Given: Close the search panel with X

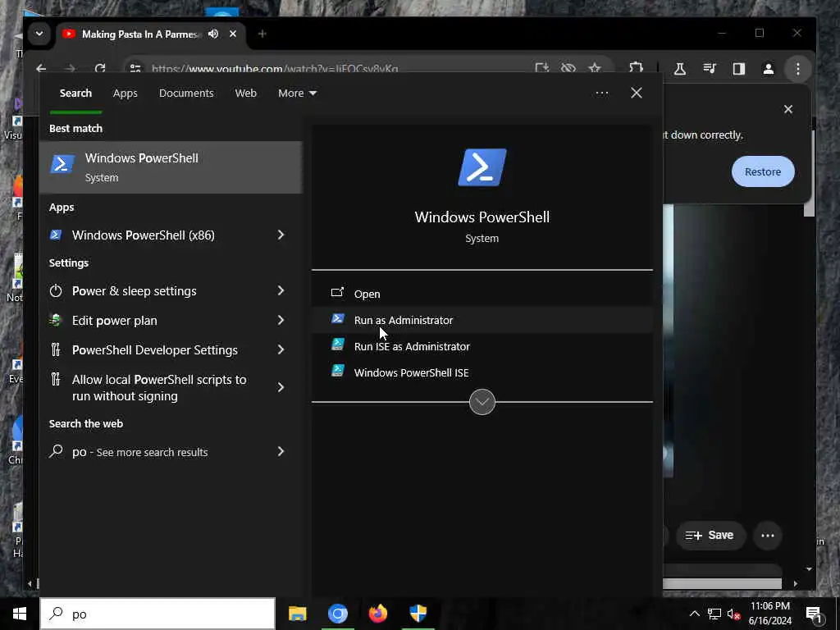Looking at the screenshot, I should click(637, 94).
